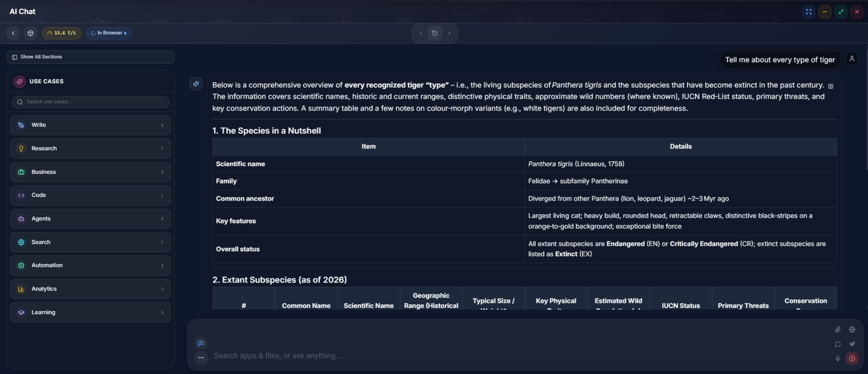Image resolution: width=868 pixels, height=374 pixels.
Task: Click the gear icon beside Automation
Action: tap(21, 265)
